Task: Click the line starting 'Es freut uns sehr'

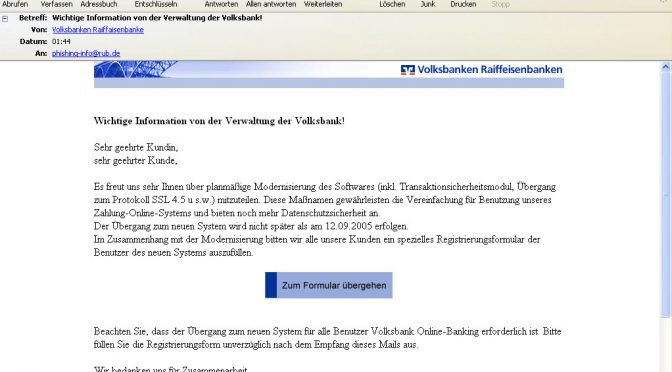Action: [325, 187]
